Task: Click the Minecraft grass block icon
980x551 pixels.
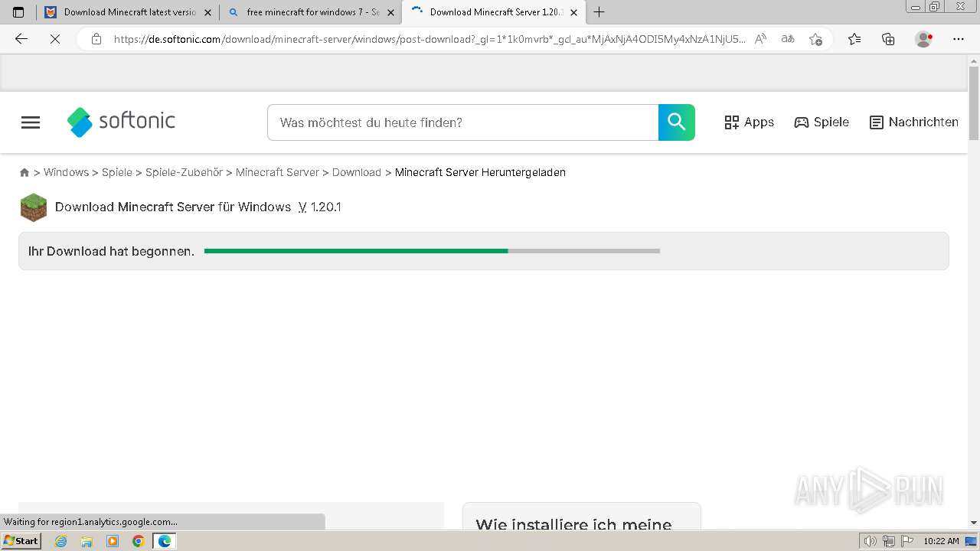Action: point(34,207)
